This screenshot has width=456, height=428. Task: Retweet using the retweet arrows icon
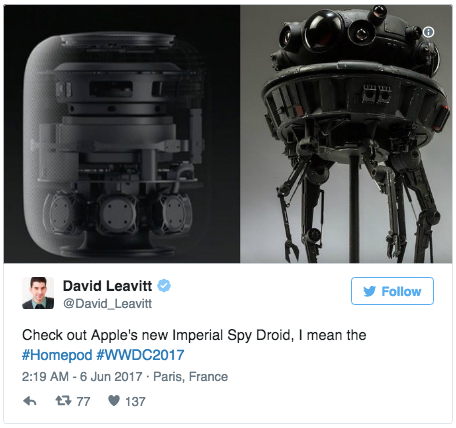pyautogui.click(x=63, y=400)
